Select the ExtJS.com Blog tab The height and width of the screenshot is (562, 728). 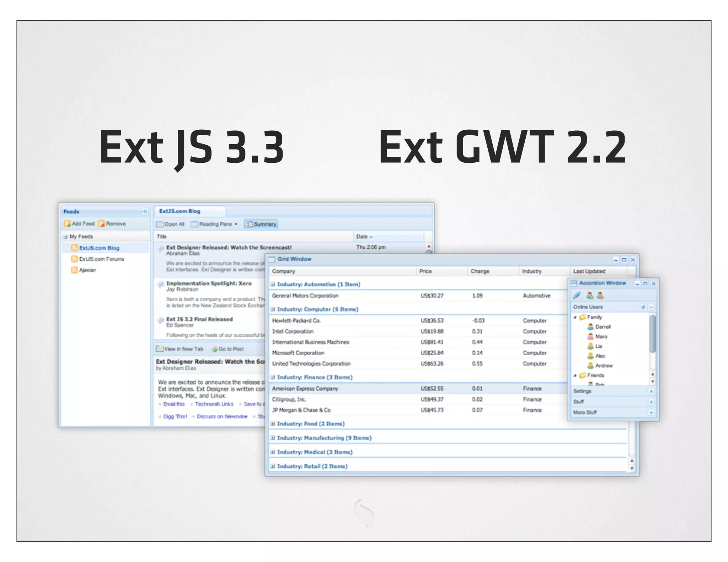coord(190,211)
